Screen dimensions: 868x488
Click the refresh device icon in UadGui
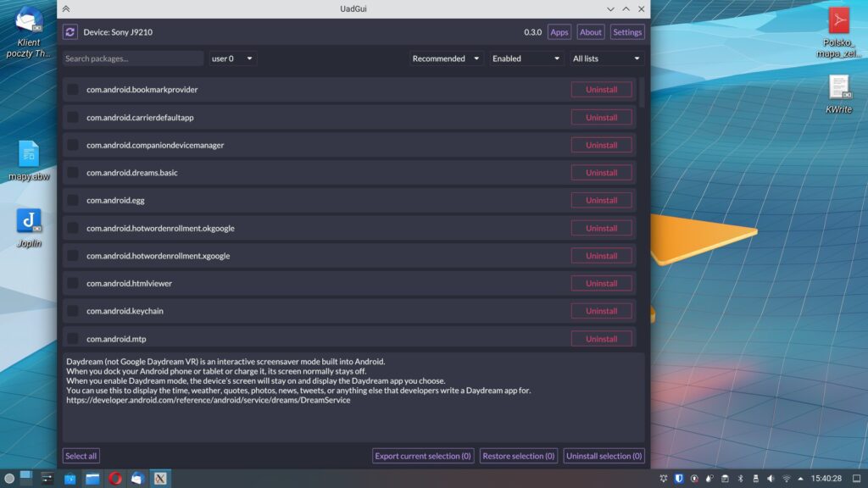click(70, 32)
